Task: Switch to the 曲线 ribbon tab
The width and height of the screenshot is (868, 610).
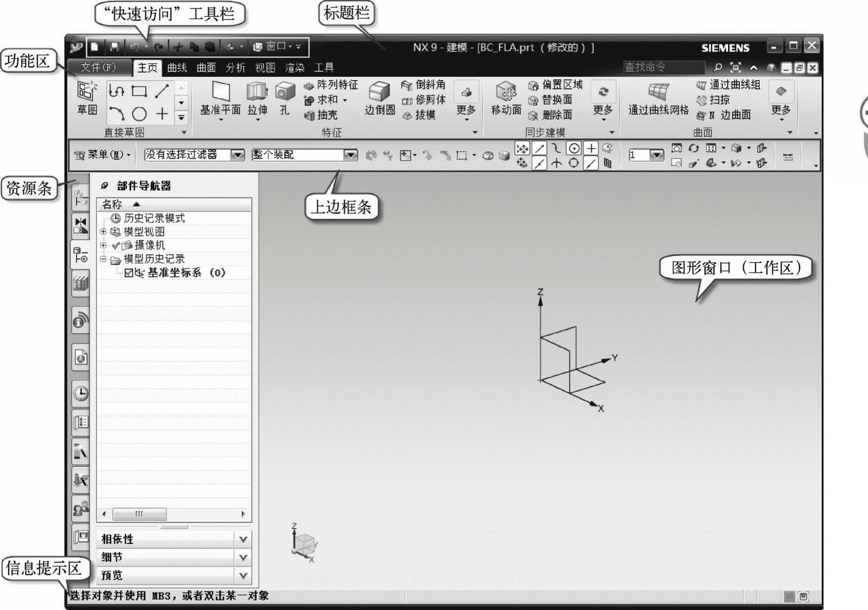Action: coord(177,68)
